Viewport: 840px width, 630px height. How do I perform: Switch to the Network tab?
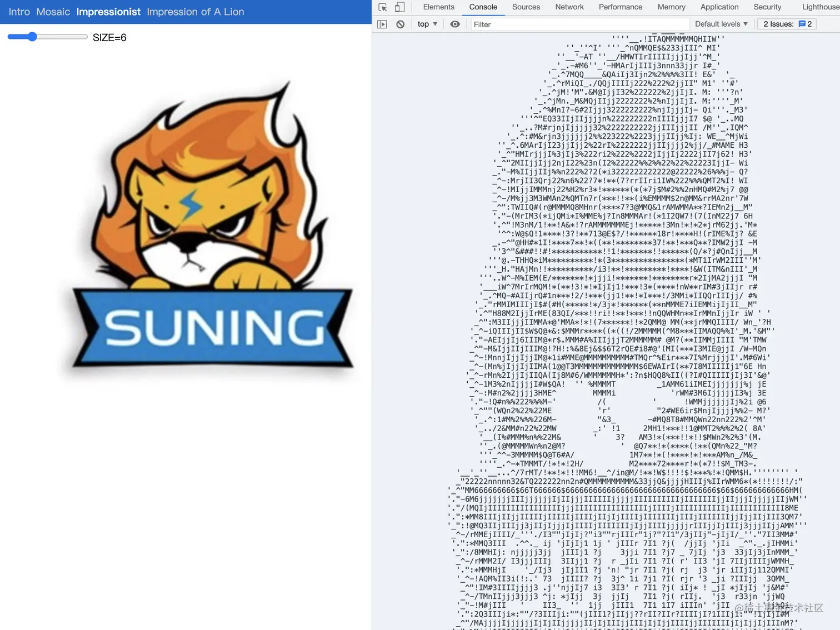tap(569, 7)
